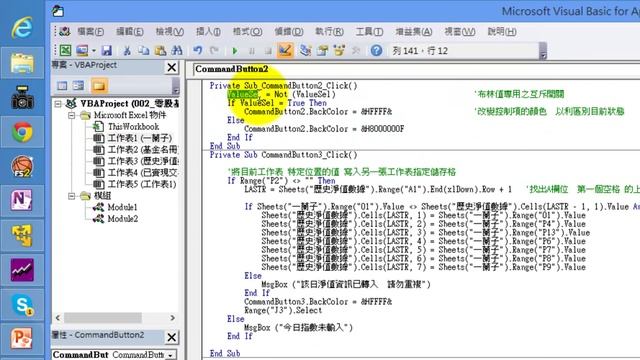Open PowerPoint from the taskbar
The image size is (640, 360).
point(22,339)
